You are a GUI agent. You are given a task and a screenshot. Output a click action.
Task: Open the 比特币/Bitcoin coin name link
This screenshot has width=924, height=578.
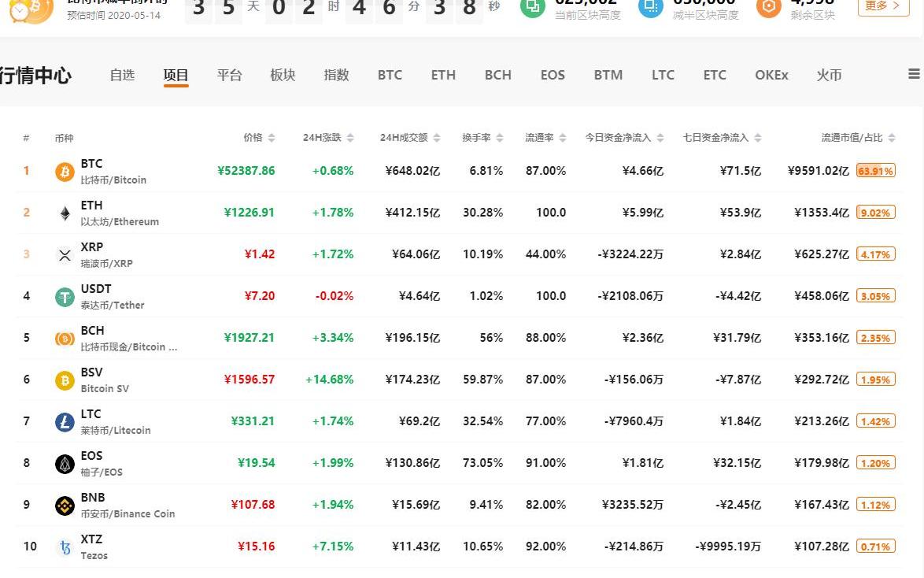pyautogui.click(x=114, y=180)
